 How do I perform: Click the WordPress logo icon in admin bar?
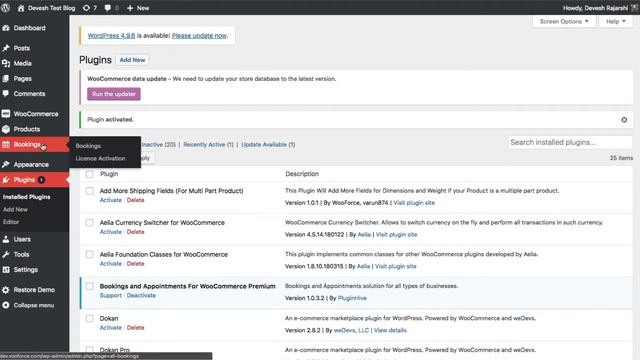coord(6,8)
